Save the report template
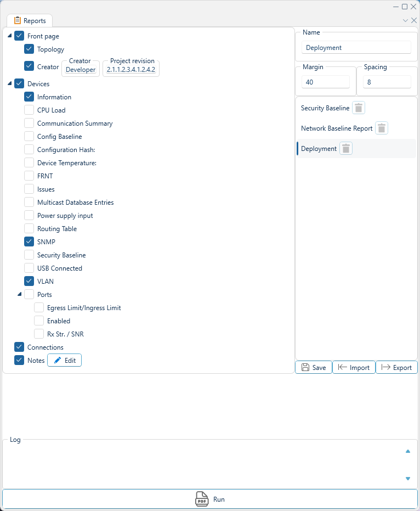 (313, 368)
